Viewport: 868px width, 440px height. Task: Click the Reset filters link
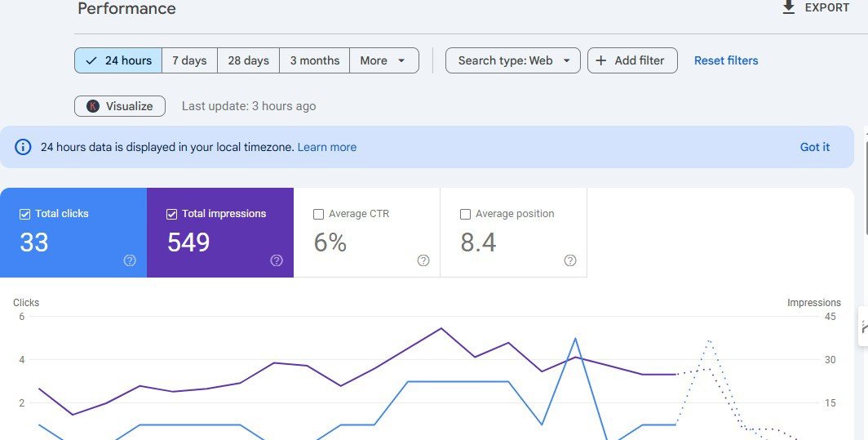click(726, 60)
